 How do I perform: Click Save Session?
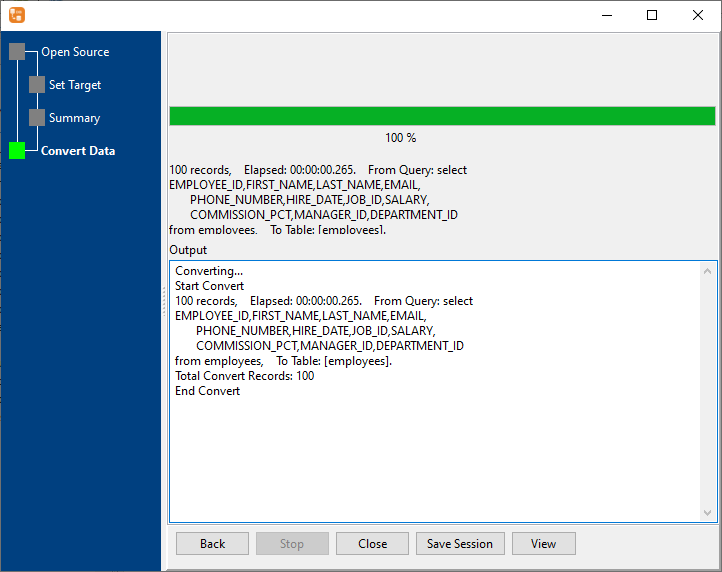(x=460, y=544)
